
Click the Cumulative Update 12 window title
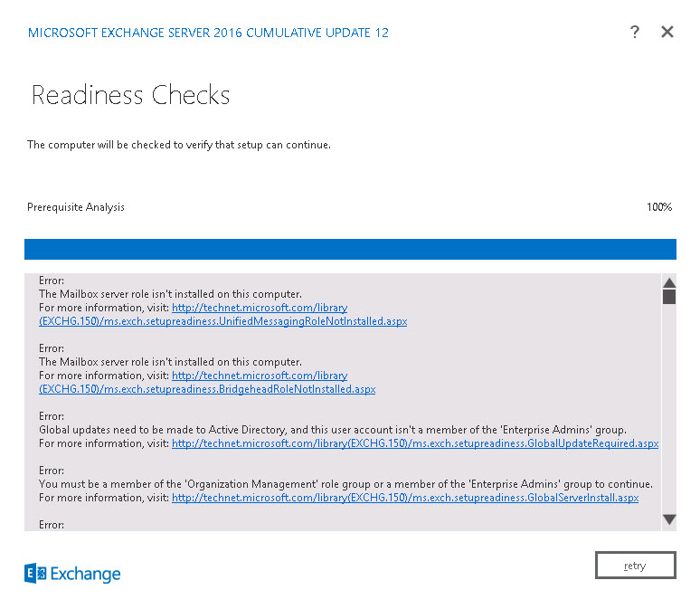click(208, 33)
